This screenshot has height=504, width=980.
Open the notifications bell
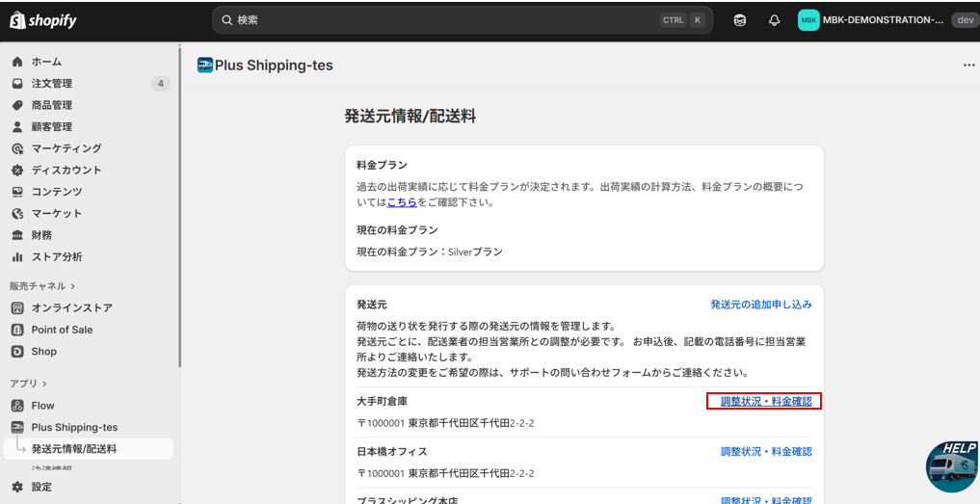775,20
